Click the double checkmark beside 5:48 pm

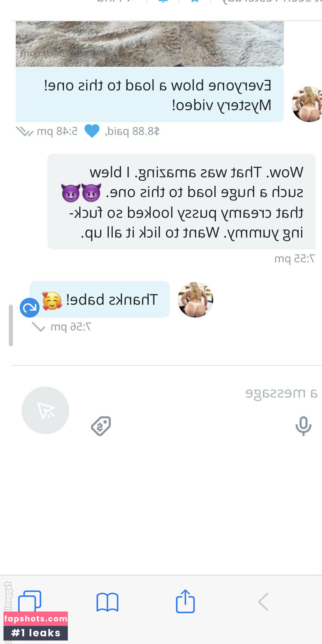tap(25, 132)
